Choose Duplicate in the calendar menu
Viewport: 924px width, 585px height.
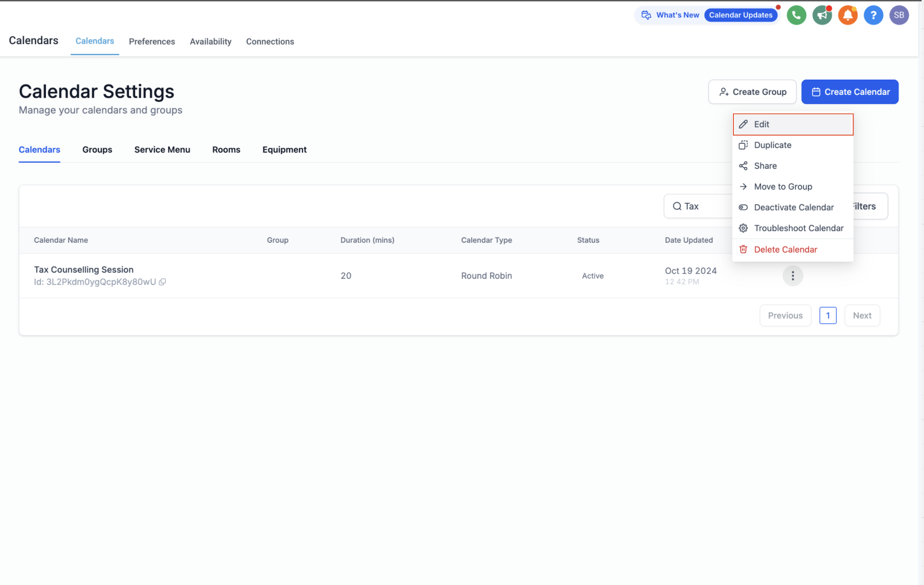point(793,145)
